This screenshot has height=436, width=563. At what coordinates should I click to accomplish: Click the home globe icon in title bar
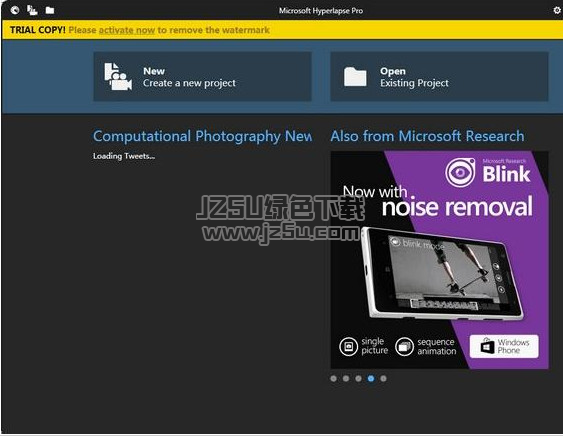click(15, 10)
